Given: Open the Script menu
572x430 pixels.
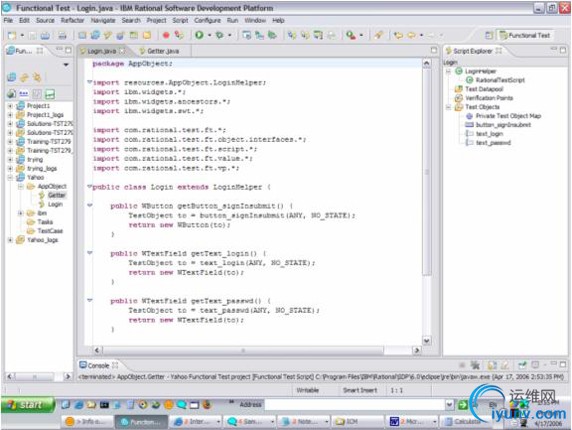Looking at the screenshot, I should coord(180,20).
